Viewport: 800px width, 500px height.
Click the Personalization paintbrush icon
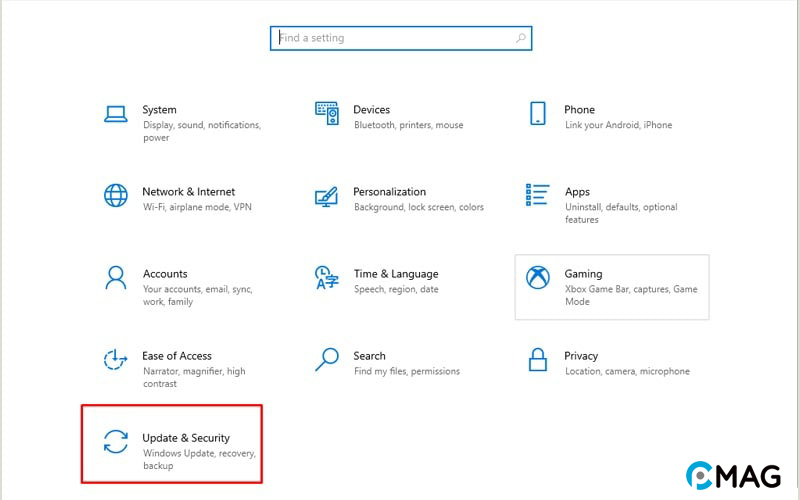327,195
